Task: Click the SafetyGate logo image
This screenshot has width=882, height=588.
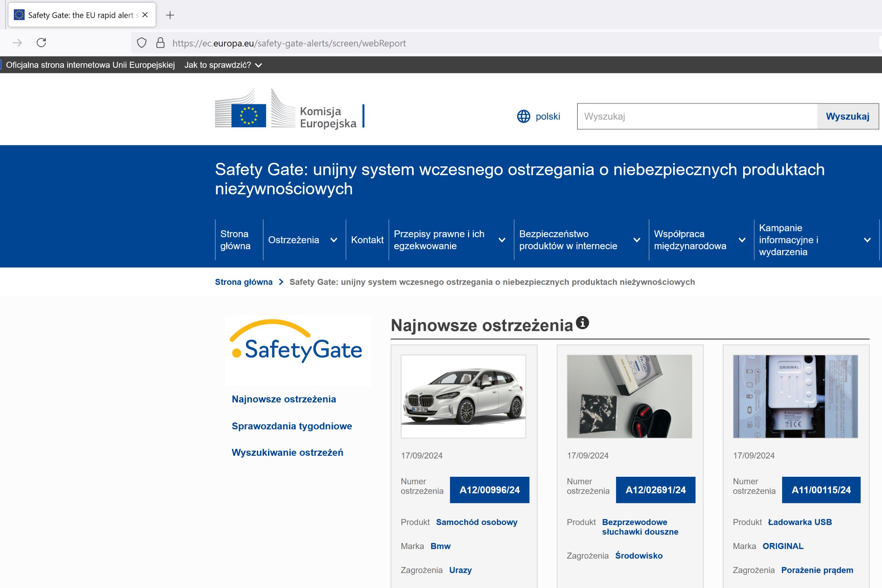Action: 298,350
